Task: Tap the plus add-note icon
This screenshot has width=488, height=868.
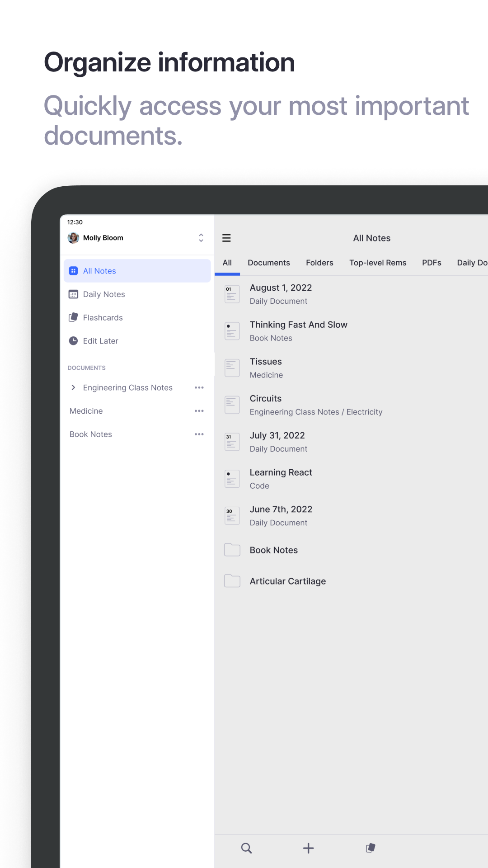Action: pos(308,848)
